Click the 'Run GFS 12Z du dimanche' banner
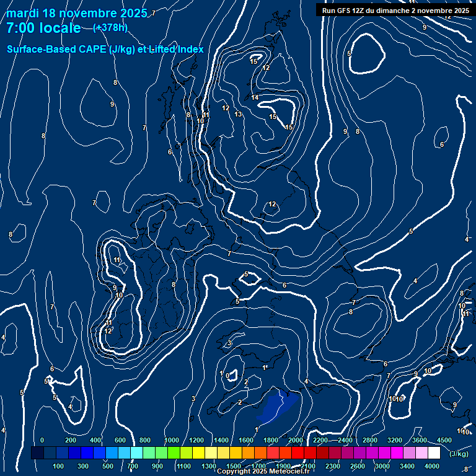Screen dimensions: 476x476 pos(395,11)
